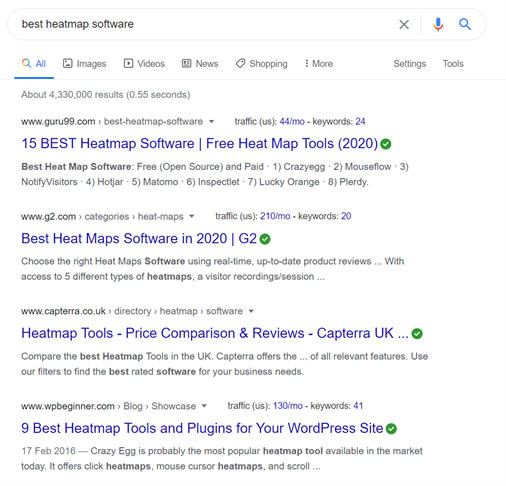The image size is (506, 486).
Task: Switch to the Videos tab
Action: point(144,64)
